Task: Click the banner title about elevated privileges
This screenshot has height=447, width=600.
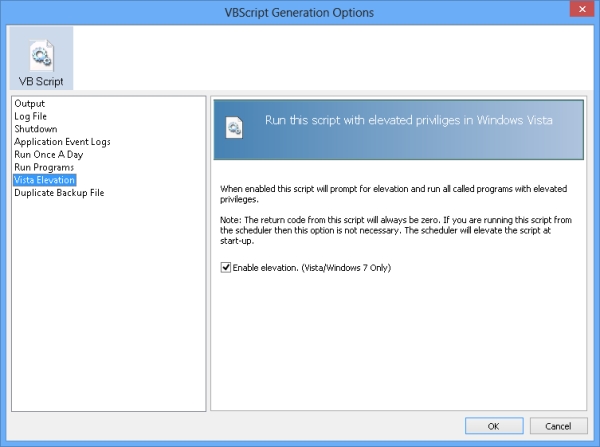Action: (x=409, y=120)
